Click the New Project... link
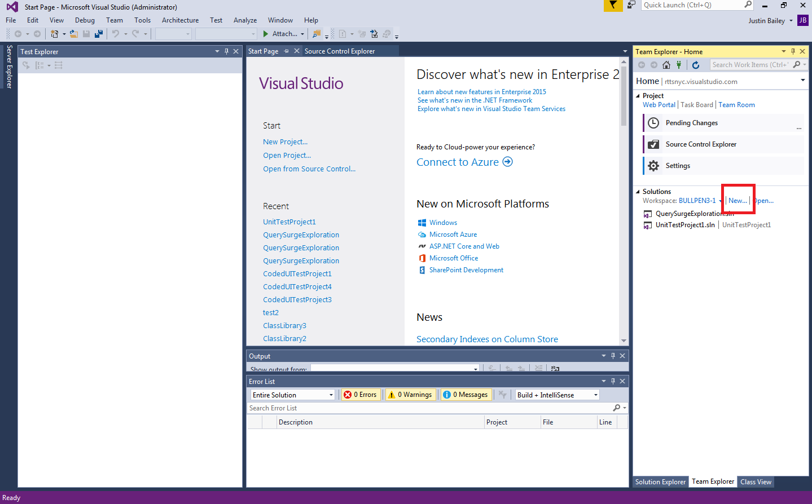The image size is (812, 504). coord(285,142)
